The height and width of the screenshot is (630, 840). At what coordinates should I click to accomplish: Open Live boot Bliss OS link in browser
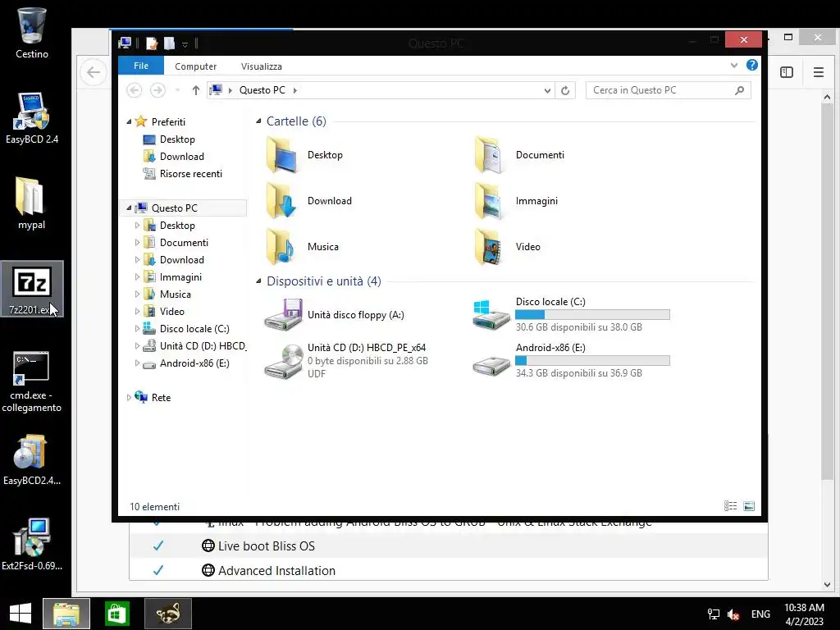pos(267,546)
